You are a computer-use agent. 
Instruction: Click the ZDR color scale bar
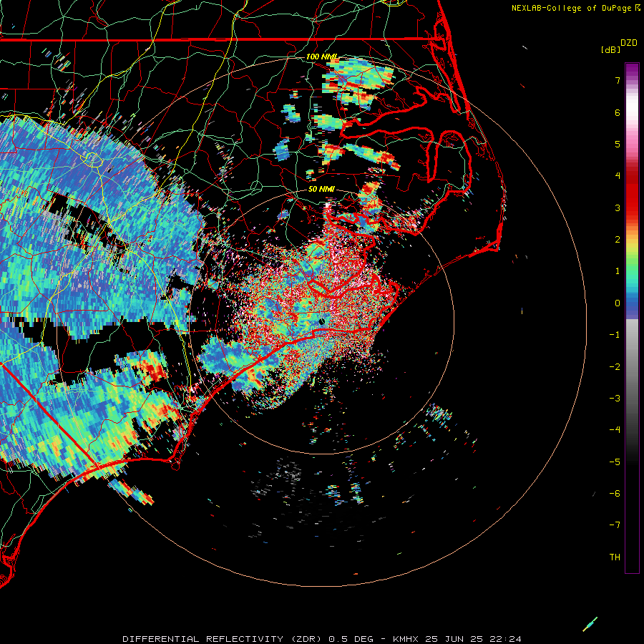[x=632, y=318]
